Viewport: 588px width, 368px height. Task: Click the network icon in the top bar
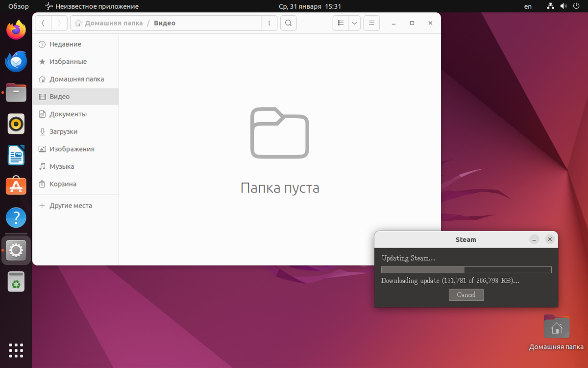pyautogui.click(x=550, y=6)
